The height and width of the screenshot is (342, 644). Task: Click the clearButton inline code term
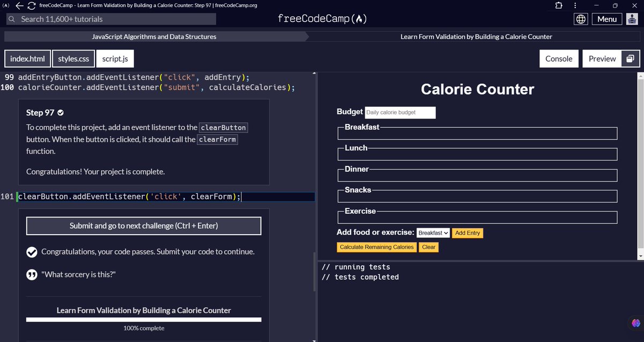(223, 128)
